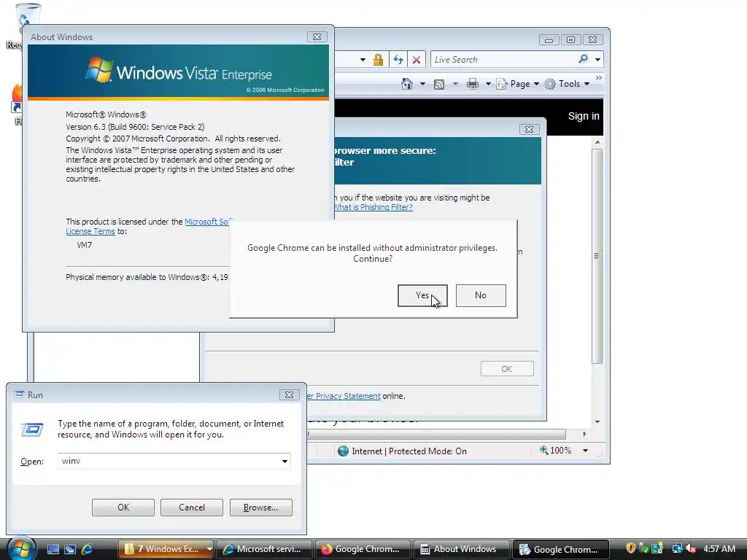Click the disabled OK button in Phishing Filter dialog
This screenshot has height=560, width=747.
(x=507, y=369)
